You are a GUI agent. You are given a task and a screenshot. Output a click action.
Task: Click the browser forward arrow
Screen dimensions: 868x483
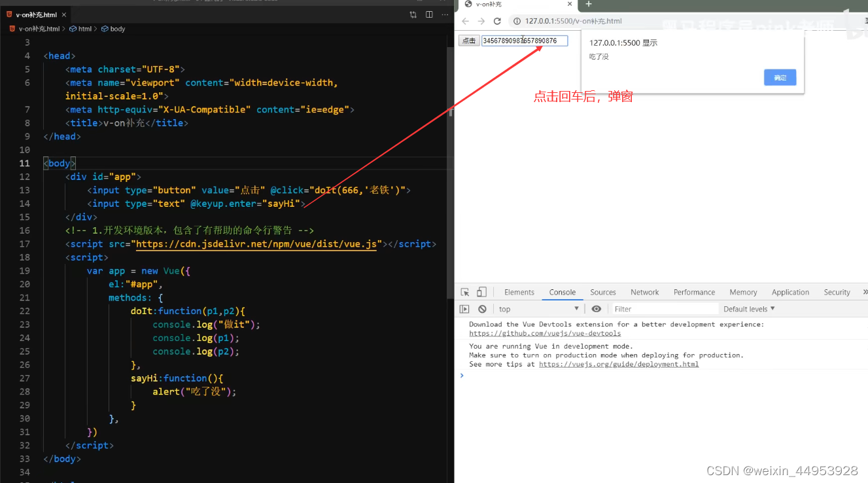[x=481, y=21]
